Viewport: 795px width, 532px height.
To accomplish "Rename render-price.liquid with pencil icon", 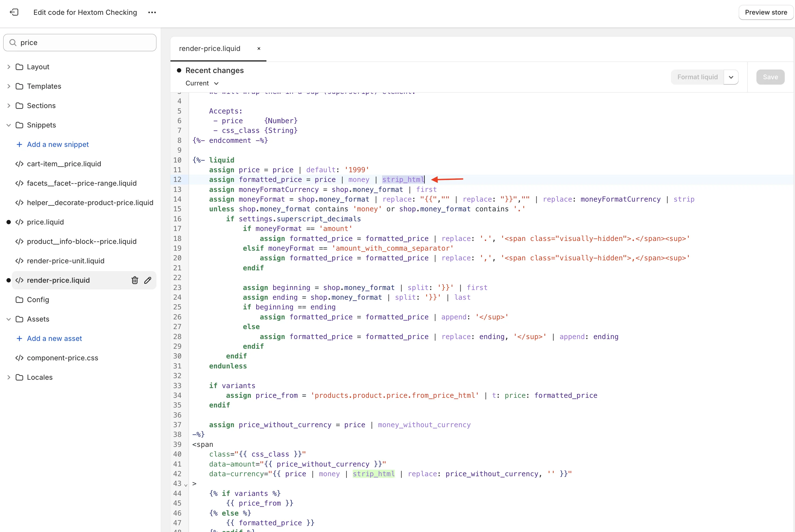I will point(148,280).
